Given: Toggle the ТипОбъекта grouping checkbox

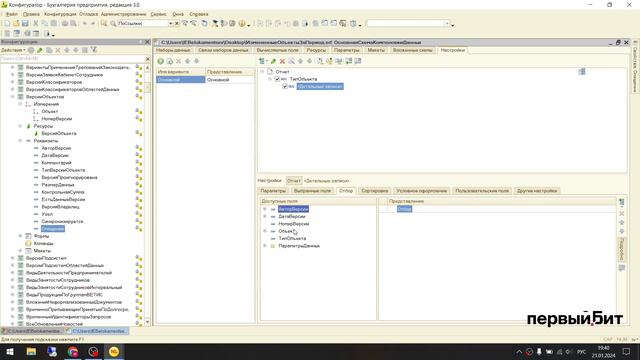Looking at the screenshot, I should click(277, 79).
